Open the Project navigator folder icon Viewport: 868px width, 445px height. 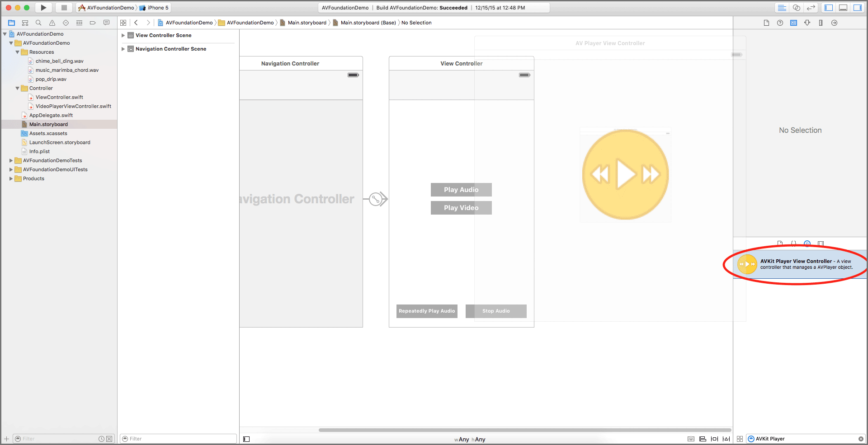pyautogui.click(x=12, y=23)
